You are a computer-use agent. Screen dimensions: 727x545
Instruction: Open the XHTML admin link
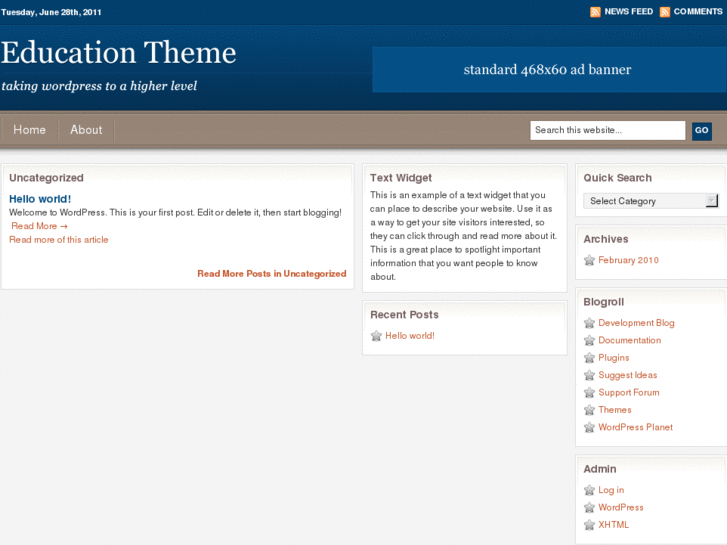click(613, 525)
